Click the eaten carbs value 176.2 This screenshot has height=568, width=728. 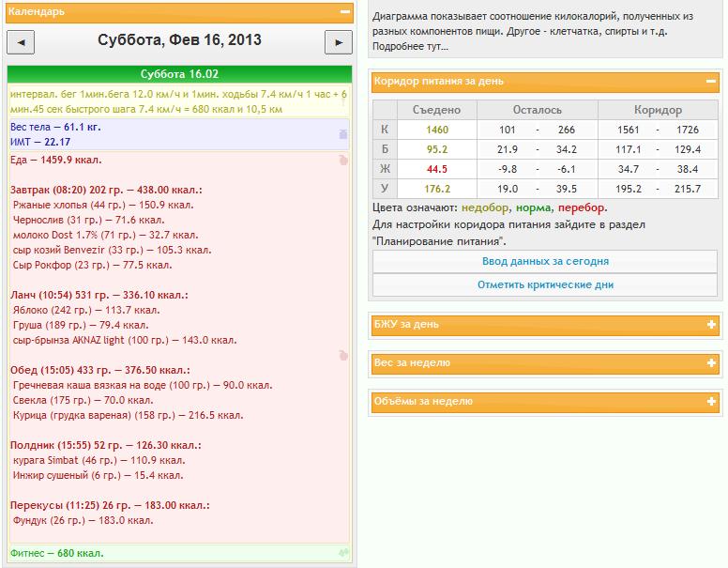click(437, 189)
